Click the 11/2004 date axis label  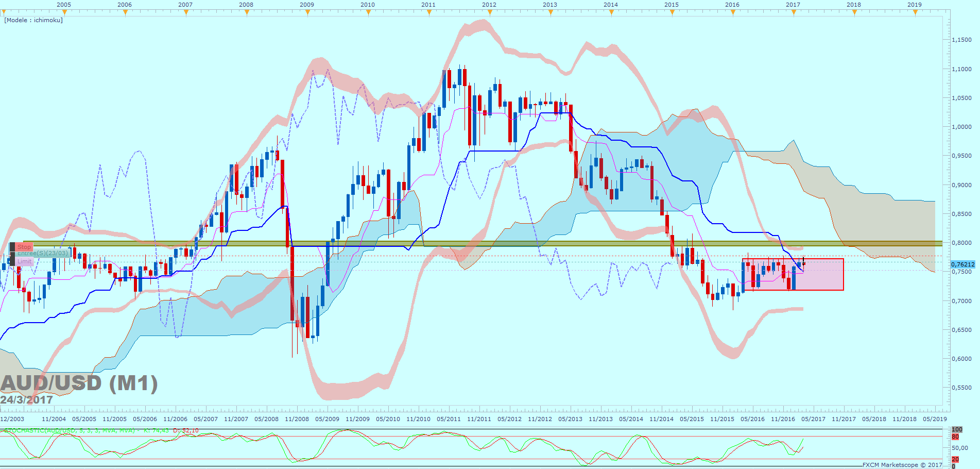point(54,419)
